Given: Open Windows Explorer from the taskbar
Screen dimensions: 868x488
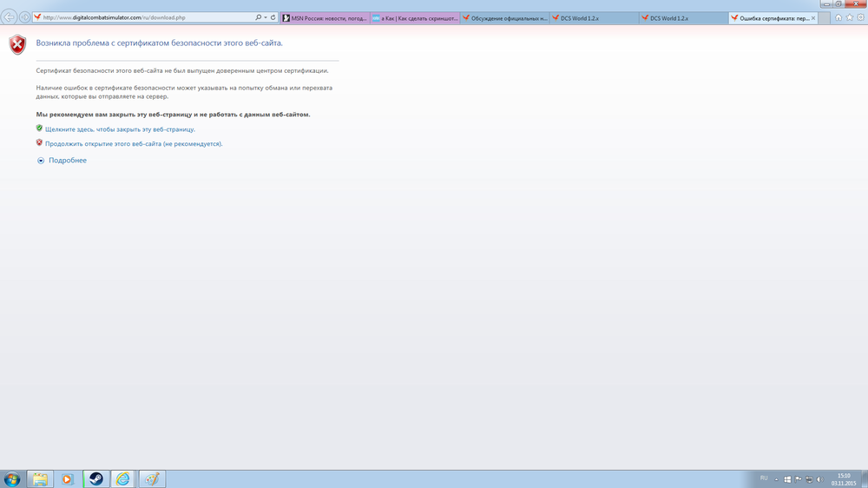Looking at the screenshot, I should [x=40, y=479].
